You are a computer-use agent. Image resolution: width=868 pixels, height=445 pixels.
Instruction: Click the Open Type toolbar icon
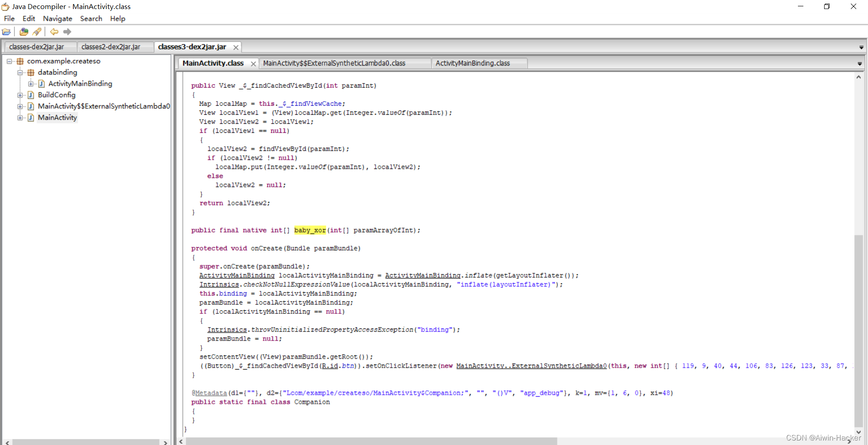[x=24, y=32]
